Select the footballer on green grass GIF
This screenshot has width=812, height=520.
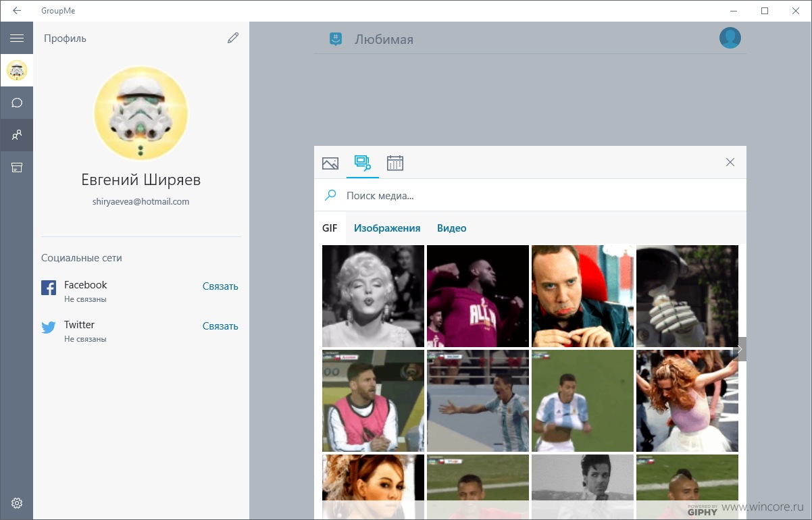(582, 400)
